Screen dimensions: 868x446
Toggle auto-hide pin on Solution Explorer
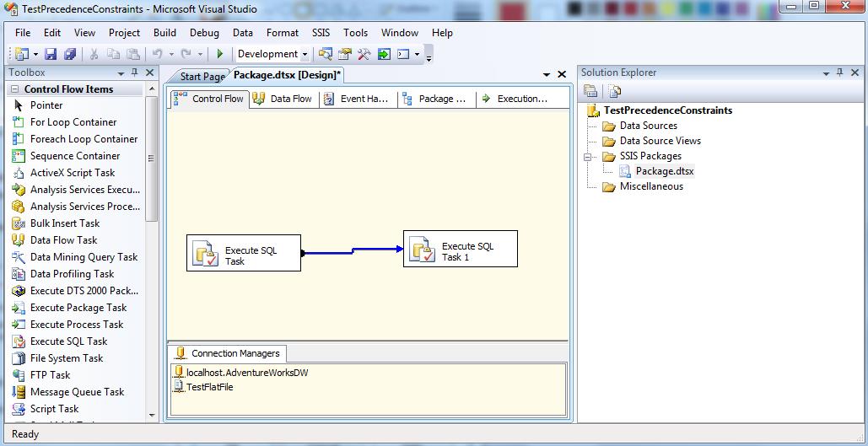tap(839, 73)
